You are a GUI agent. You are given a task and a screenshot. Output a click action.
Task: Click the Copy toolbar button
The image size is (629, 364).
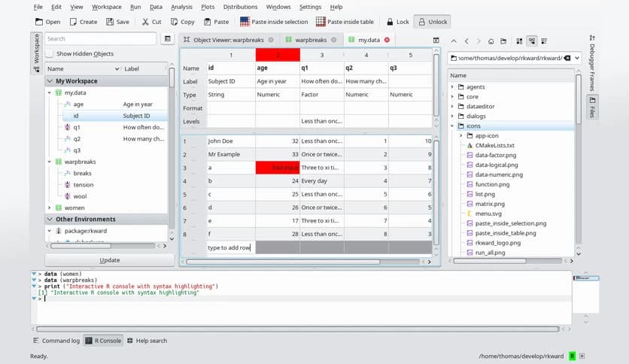pos(183,22)
